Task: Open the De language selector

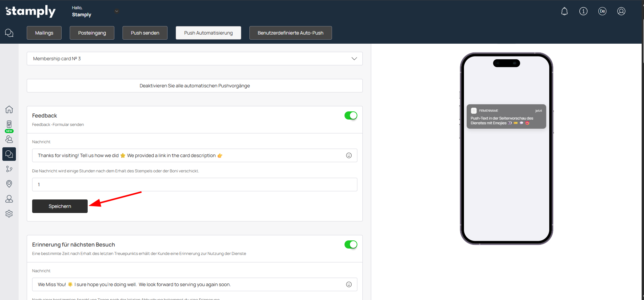Action: (x=602, y=12)
